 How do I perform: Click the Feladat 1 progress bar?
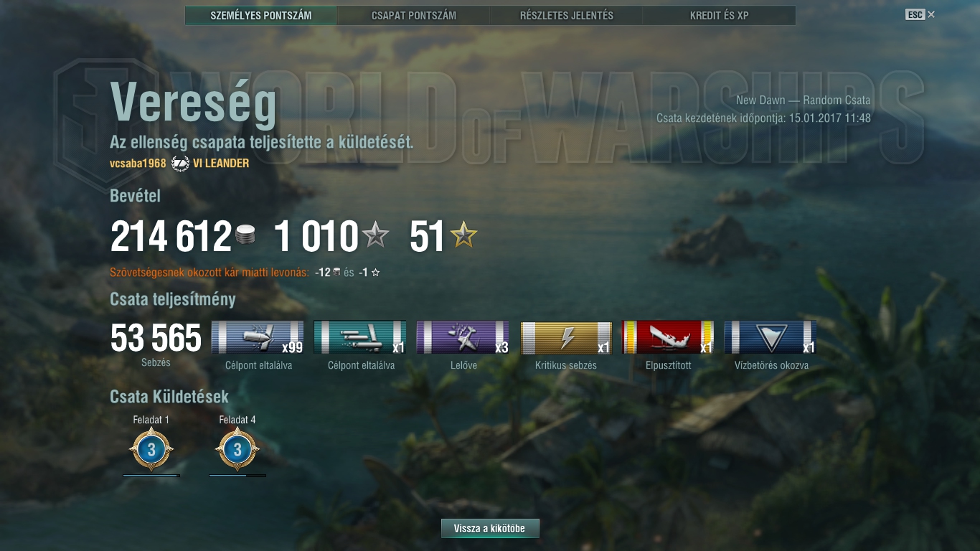151,475
